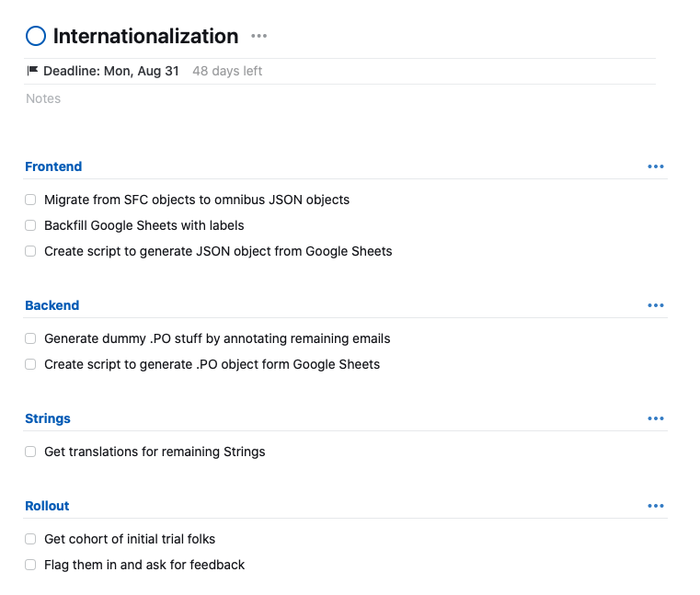This screenshot has height=595, width=700.
Task: Complete the Get translations for remaining Strings task
Action: pyautogui.click(x=30, y=452)
